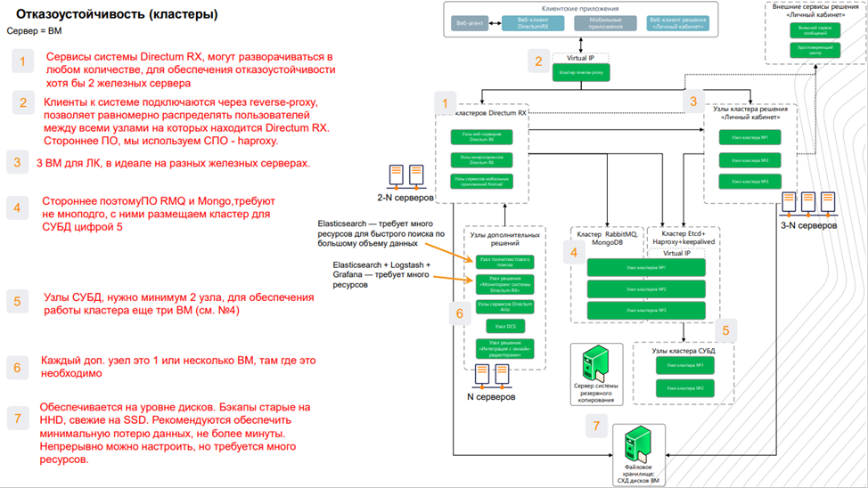Select badge 7 beside the file storage server
Image resolution: width=868 pixels, height=488 pixels.
click(x=596, y=426)
